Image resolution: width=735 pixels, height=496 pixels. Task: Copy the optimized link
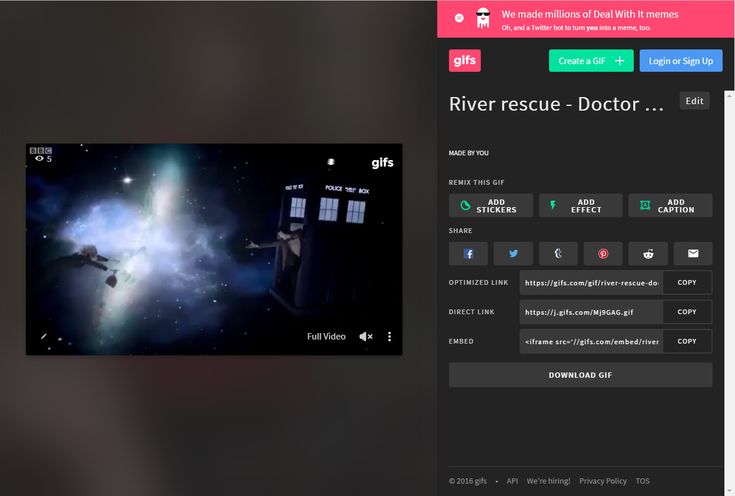687,283
